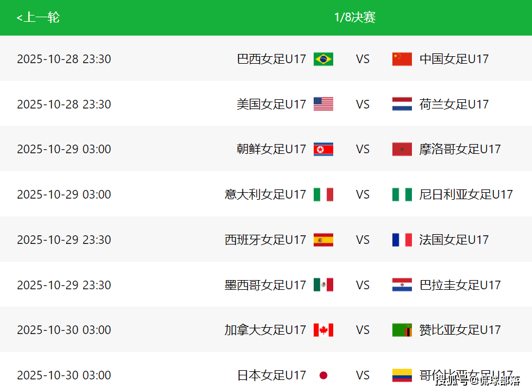Open 尼日利亚女足U17 team link

465,195
